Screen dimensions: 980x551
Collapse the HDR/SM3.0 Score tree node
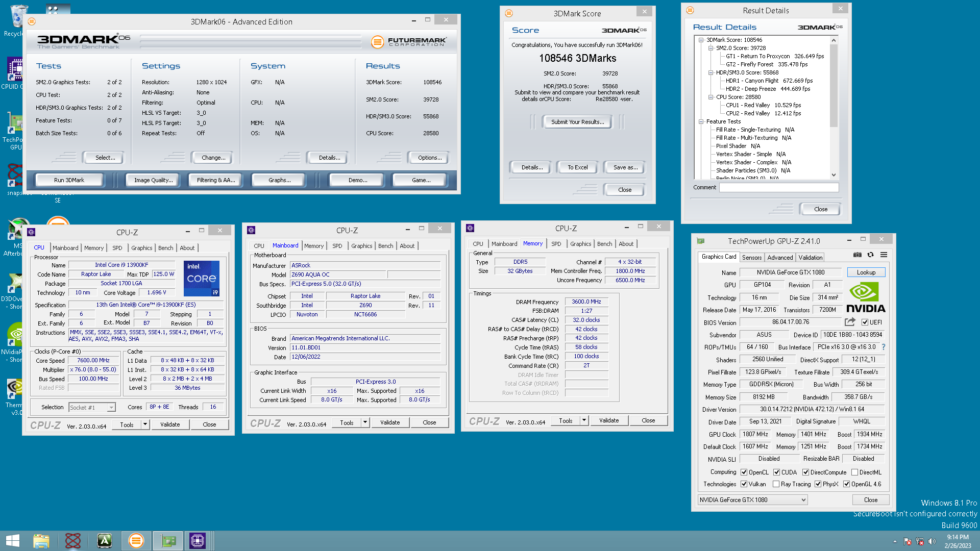tap(710, 72)
